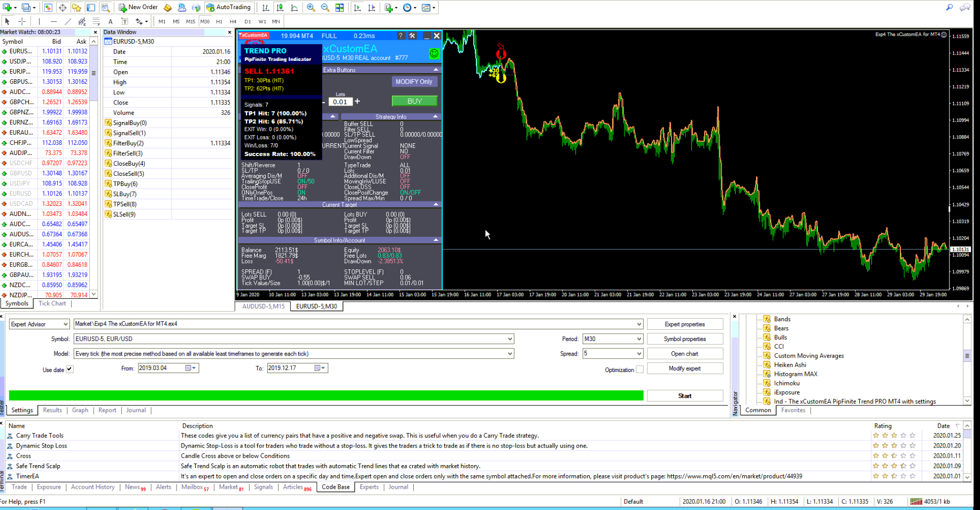Switch chart to bar chart mode
The width and height of the screenshot is (980, 510).
pos(266,7)
